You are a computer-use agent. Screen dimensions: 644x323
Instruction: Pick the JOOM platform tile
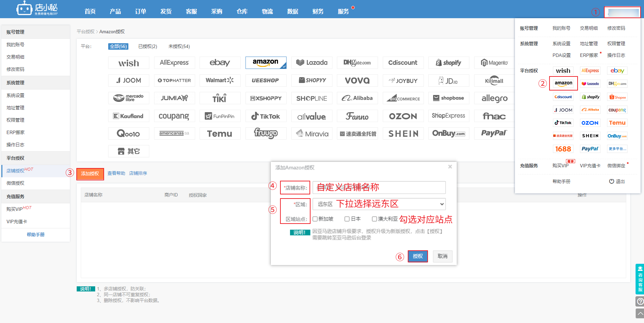[129, 81]
